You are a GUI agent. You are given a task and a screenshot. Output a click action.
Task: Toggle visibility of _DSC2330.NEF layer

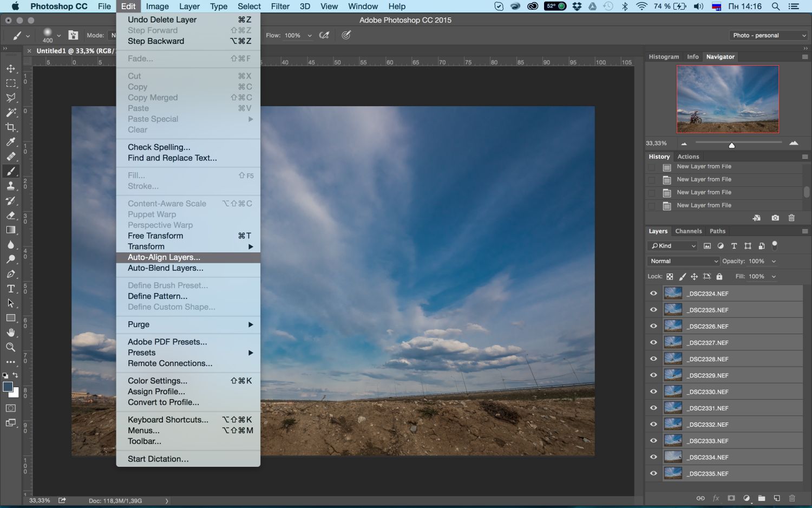tap(653, 392)
